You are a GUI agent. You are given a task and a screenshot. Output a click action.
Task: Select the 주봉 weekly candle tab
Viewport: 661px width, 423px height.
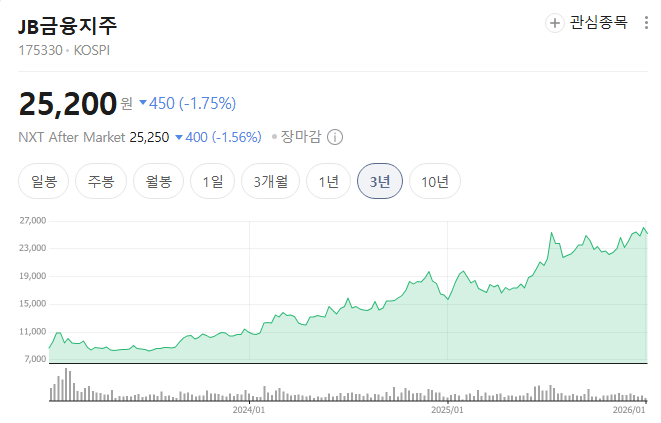coord(101,182)
